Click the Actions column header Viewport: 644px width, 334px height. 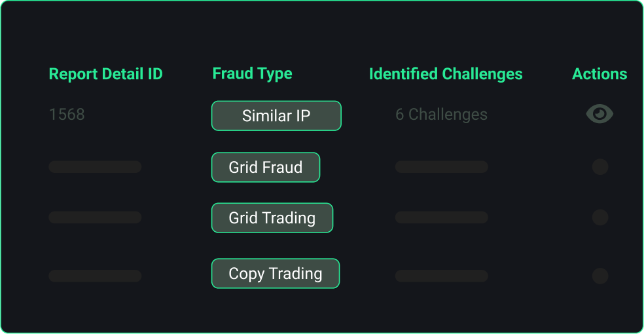pos(599,74)
